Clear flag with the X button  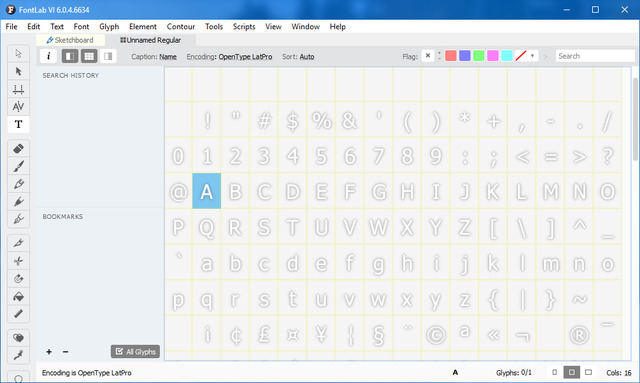[428, 56]
